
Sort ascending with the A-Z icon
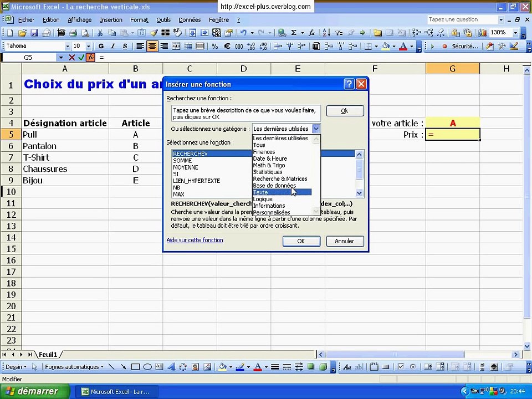pyautogui.click(x=326, y=33)
